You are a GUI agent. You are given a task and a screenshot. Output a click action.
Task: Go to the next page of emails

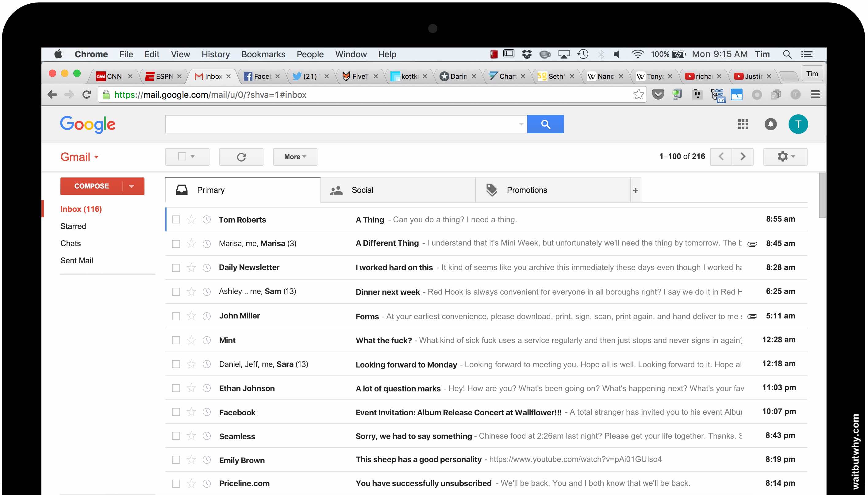click(743, 156)
